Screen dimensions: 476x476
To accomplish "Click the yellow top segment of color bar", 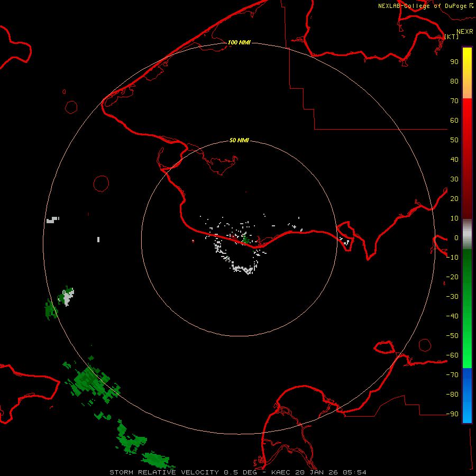I will 467,73.
